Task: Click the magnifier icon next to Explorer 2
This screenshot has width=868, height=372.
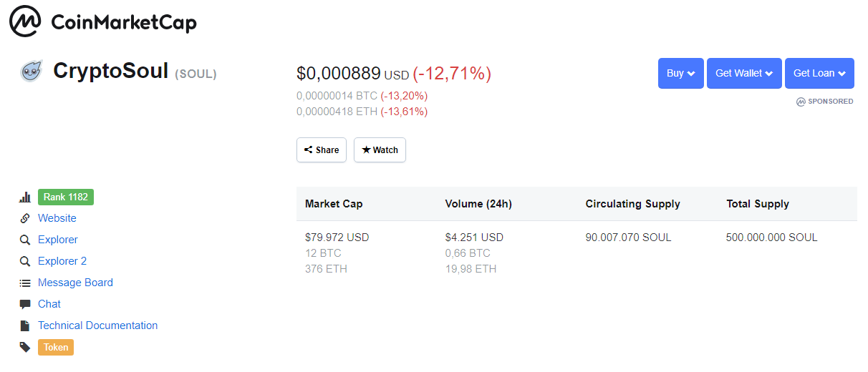Action: [x=25, y=262]
